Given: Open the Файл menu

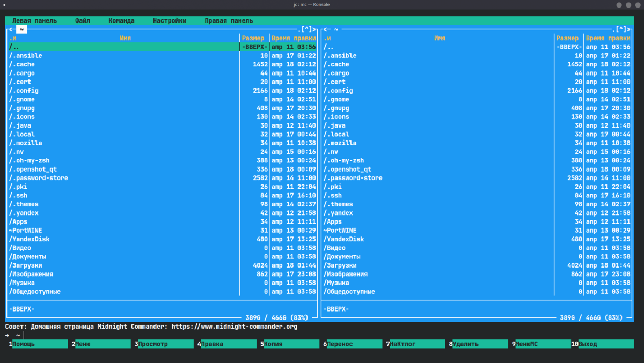Looking at the screenshot, I should click(x=83, y=20).
